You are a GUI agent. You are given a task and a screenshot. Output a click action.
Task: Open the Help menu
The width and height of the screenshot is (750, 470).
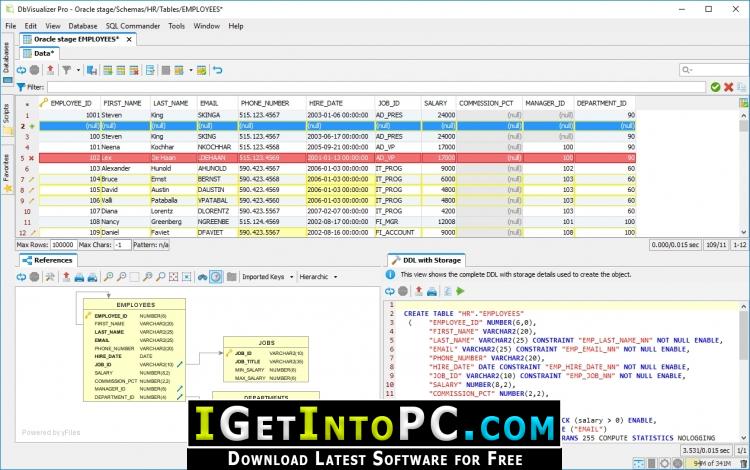(x=236, y=26)
